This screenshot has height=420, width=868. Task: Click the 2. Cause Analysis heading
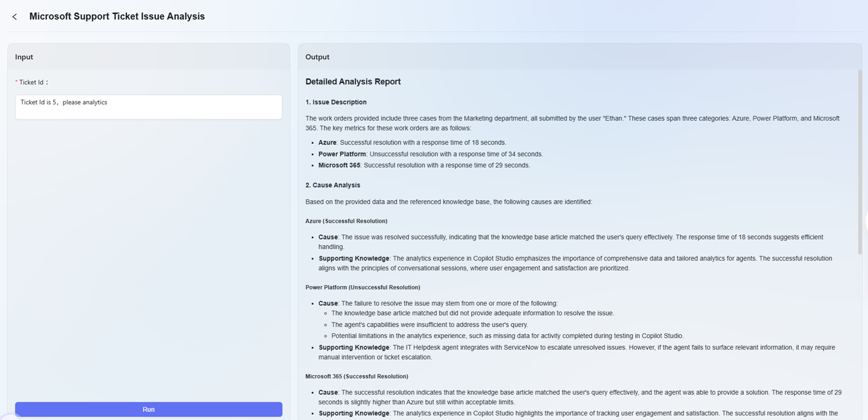[x=333, y=185]
